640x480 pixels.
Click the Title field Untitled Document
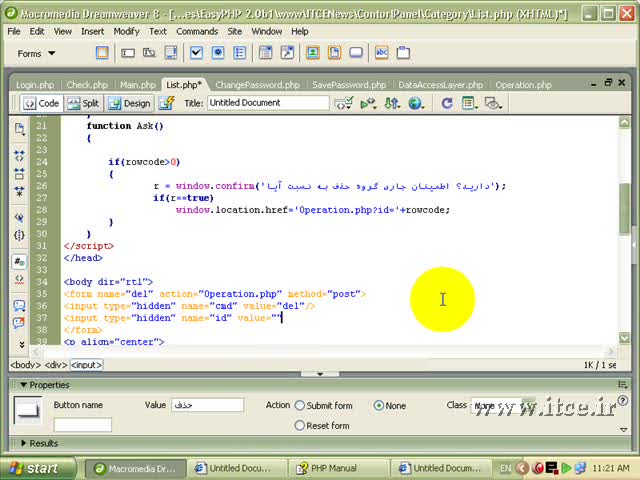(268, 103)
